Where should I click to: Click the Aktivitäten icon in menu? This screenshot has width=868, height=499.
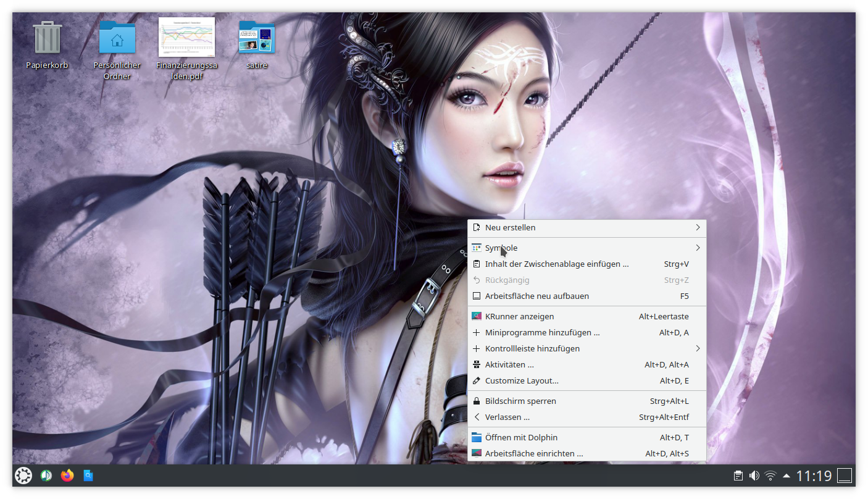click(476, 364)
